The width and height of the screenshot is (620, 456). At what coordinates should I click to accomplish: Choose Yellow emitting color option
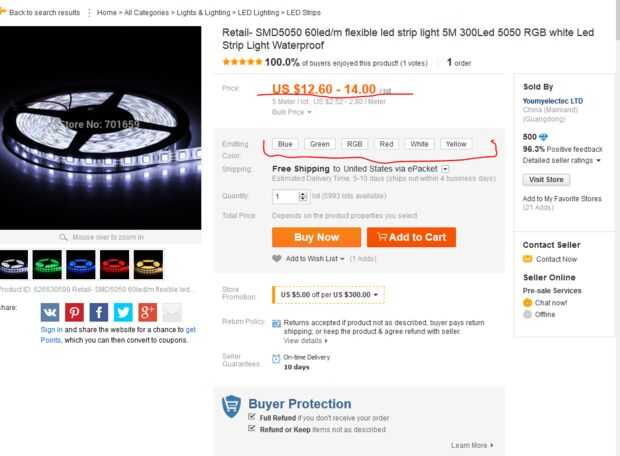(x=456, y=145)
